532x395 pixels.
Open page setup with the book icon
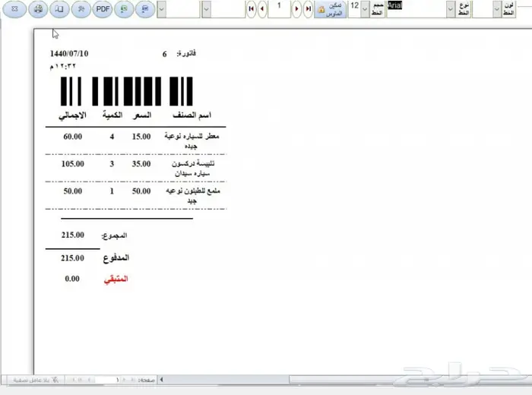59,9
